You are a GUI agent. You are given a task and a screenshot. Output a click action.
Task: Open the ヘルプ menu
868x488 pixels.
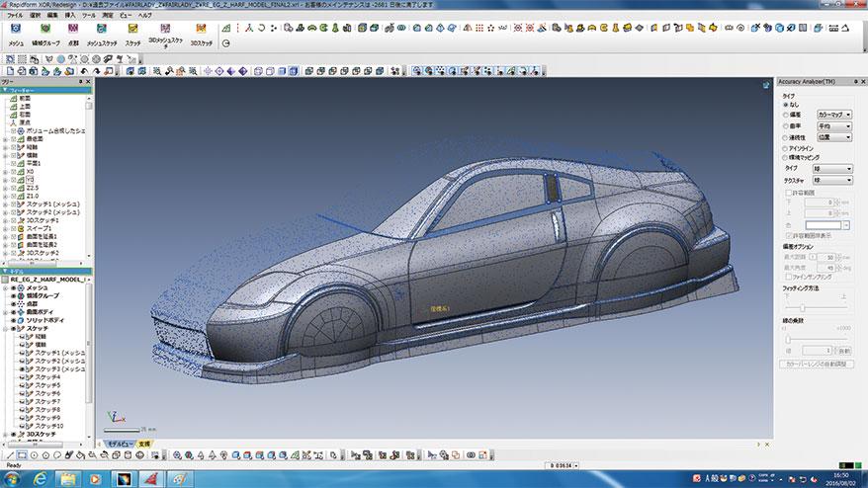pos(145,16)
